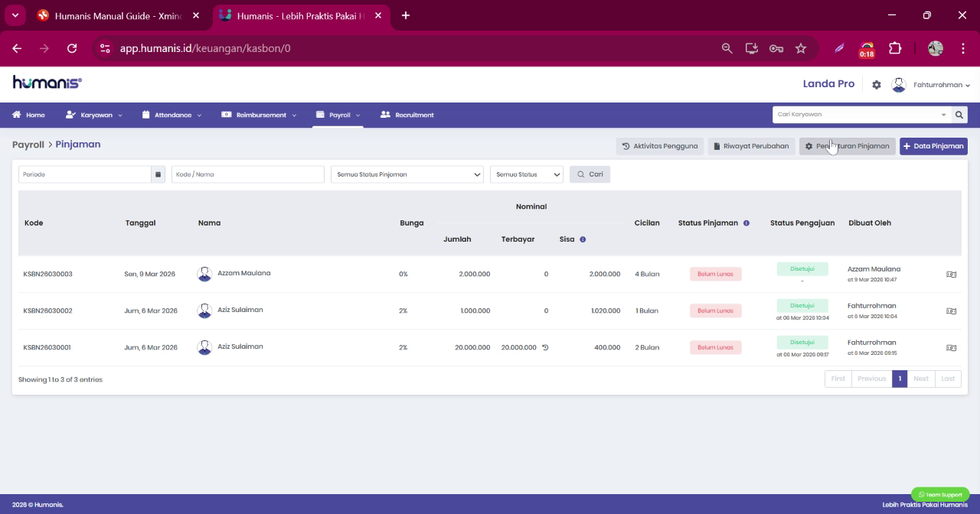Click browser zoom magnifier icon

pos(727,48)
